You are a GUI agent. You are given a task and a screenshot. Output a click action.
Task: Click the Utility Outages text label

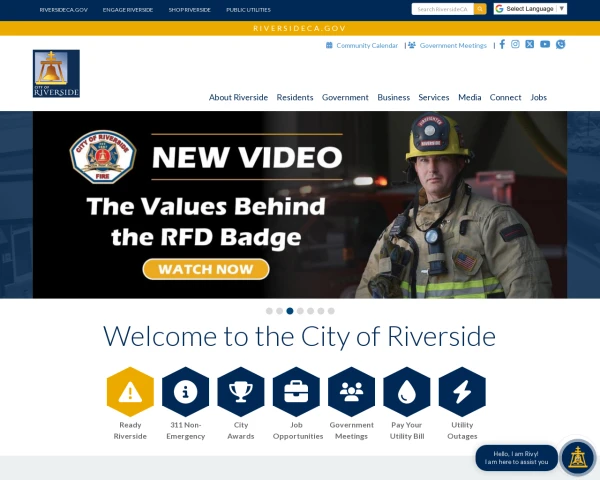point(462,431)
